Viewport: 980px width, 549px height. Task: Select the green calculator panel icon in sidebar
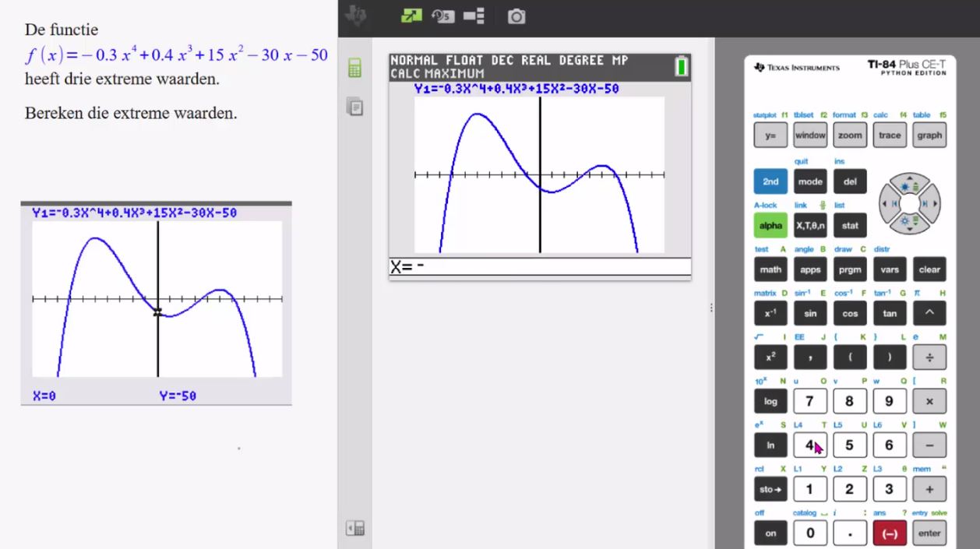354,69
